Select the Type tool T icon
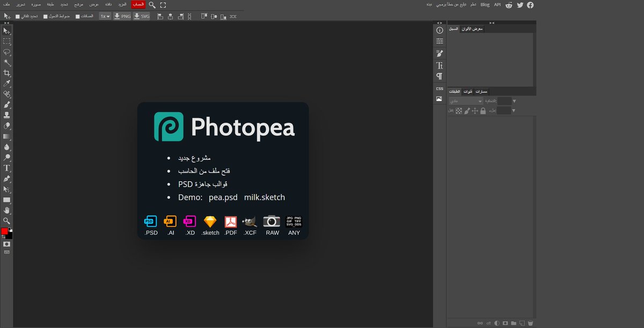 7,168
